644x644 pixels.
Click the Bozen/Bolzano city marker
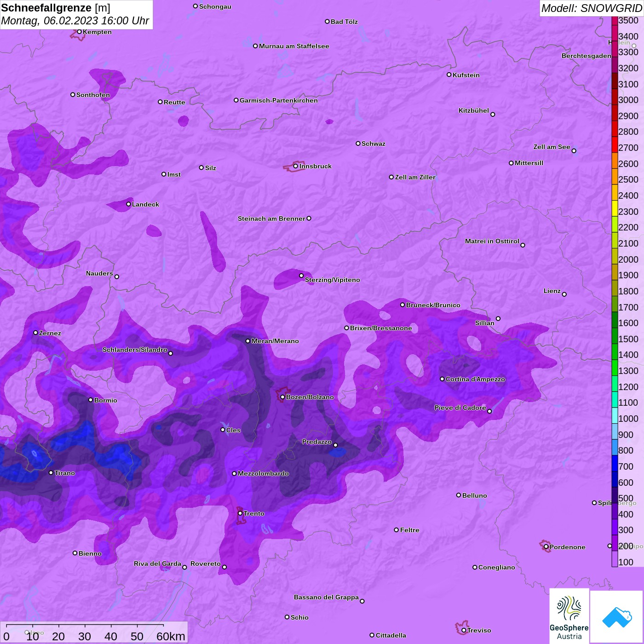tap(282, 397)
